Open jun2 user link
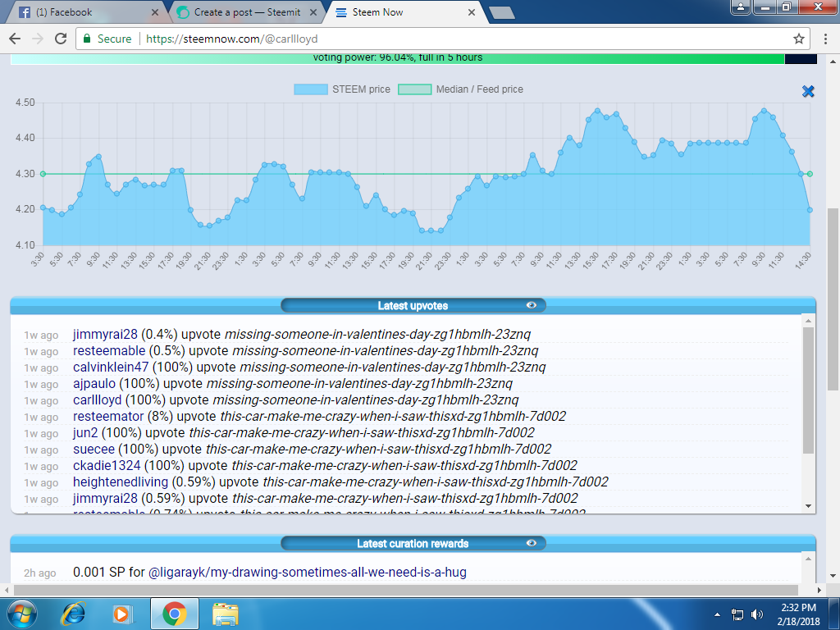 click(85, 433)
